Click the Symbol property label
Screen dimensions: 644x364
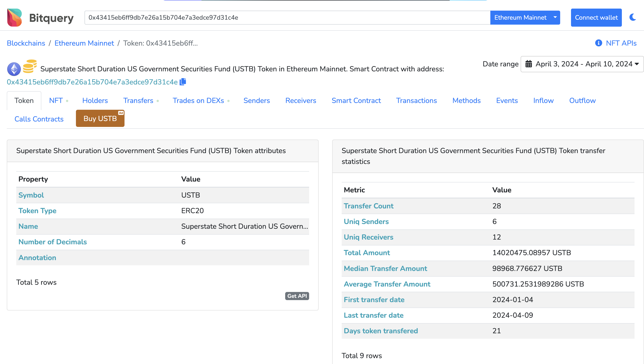coord(31,195)
